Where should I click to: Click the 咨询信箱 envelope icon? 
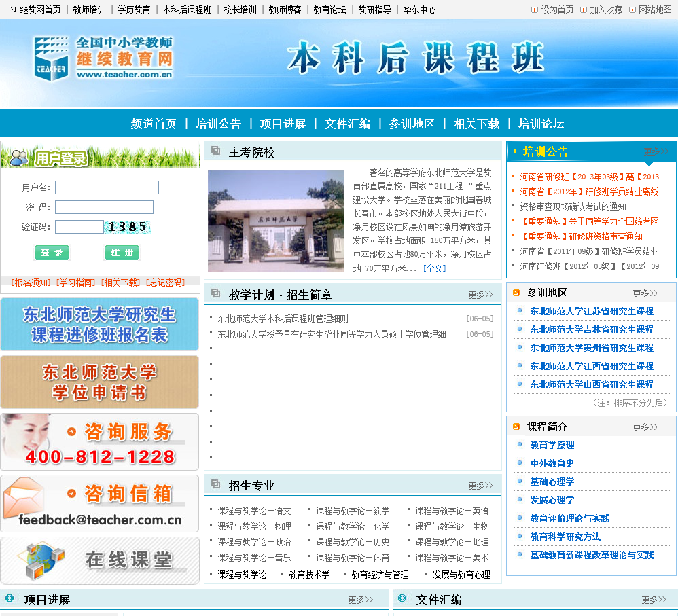click(x=24, y=498)
